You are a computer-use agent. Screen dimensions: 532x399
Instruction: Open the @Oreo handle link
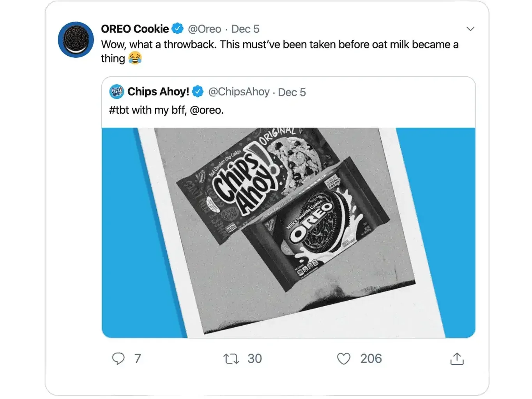205,29
